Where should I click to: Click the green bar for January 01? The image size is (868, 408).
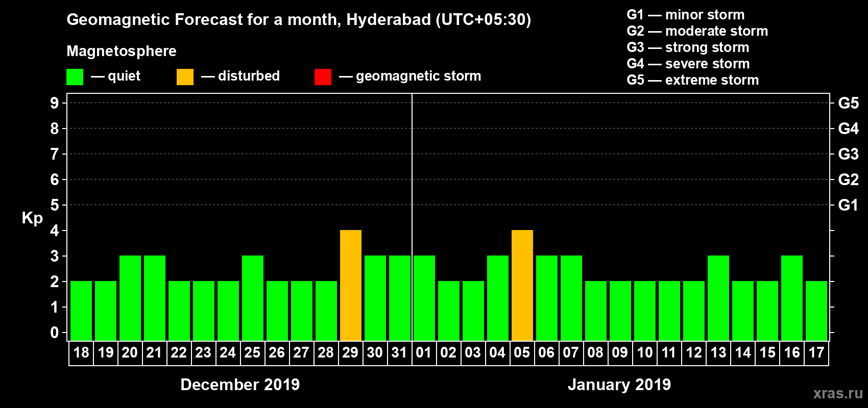[x=424, y=298]
